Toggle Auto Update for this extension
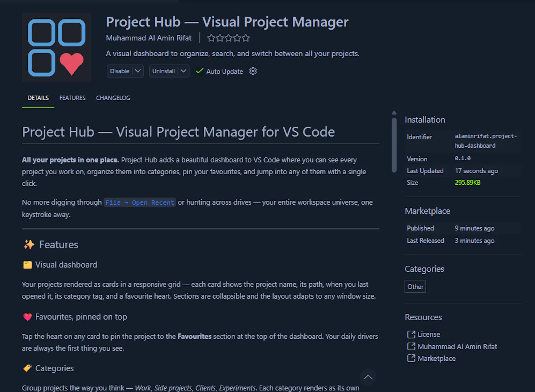 point(219,71)
